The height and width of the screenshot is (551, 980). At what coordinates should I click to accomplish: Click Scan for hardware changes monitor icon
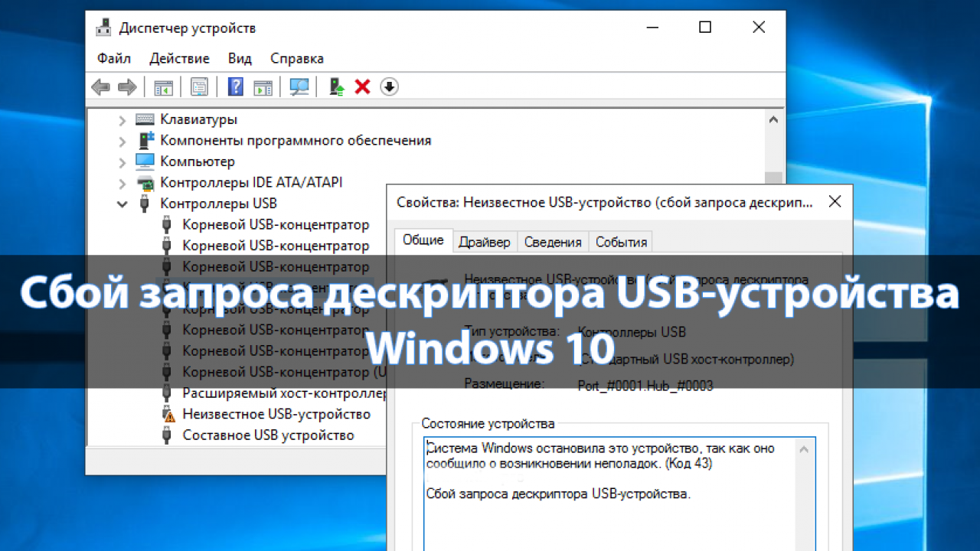pos(299,87)
